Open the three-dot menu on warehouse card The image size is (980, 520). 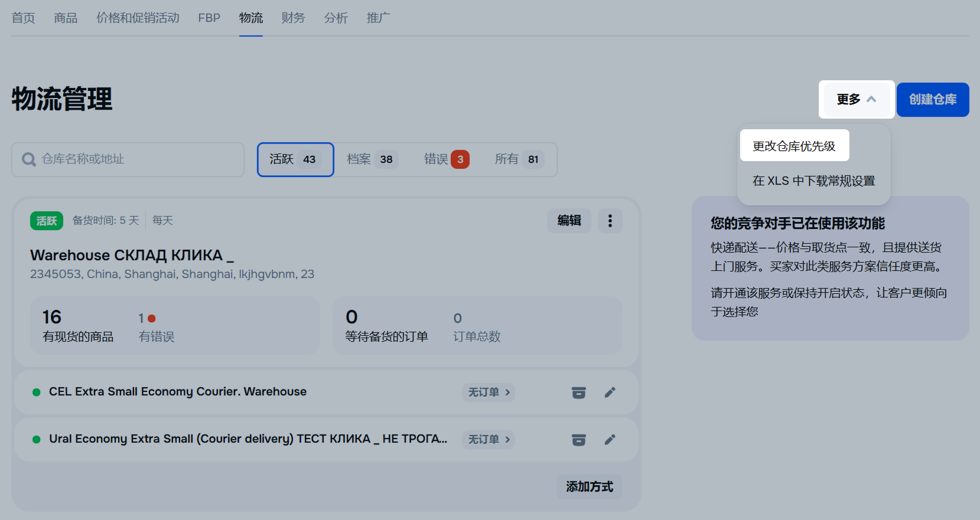click(610, 221)
